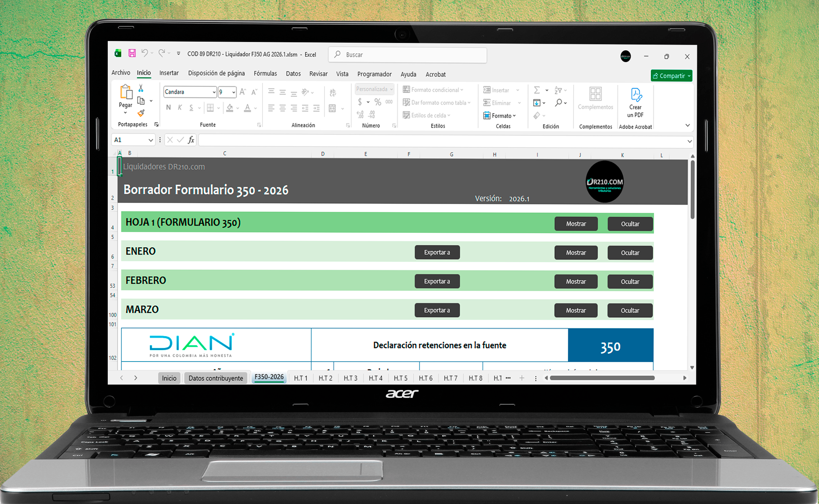The image size is (819, 504).
Task: Click the percent style icon
Action: [x=378, y=102]
